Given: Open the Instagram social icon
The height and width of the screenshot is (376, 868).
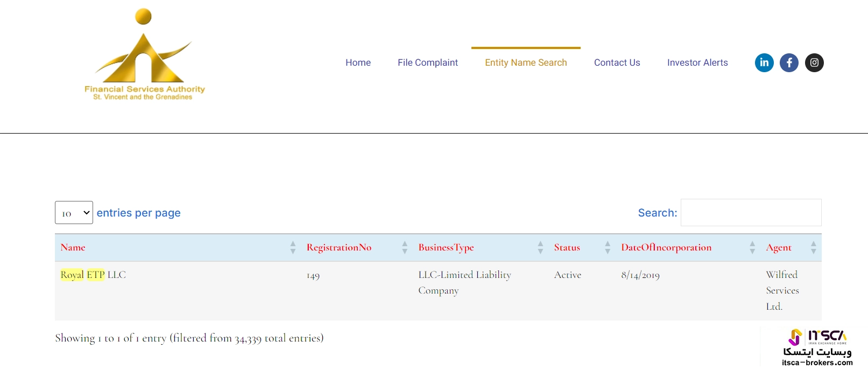Looking at the screenshot, I should [x=814, y=62].
